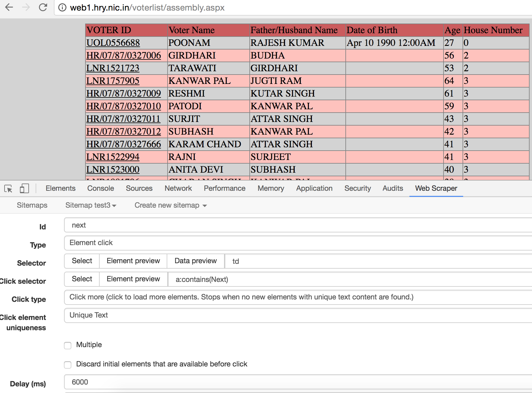
Task: Click the site info icon in address bar
Action: click(x=62, y=8)
